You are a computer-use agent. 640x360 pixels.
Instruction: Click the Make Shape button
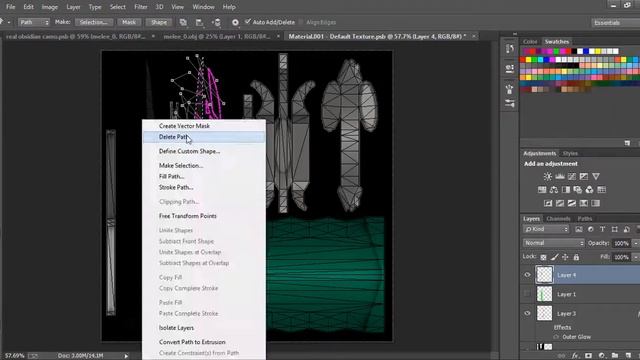click(x=159, y=22)
